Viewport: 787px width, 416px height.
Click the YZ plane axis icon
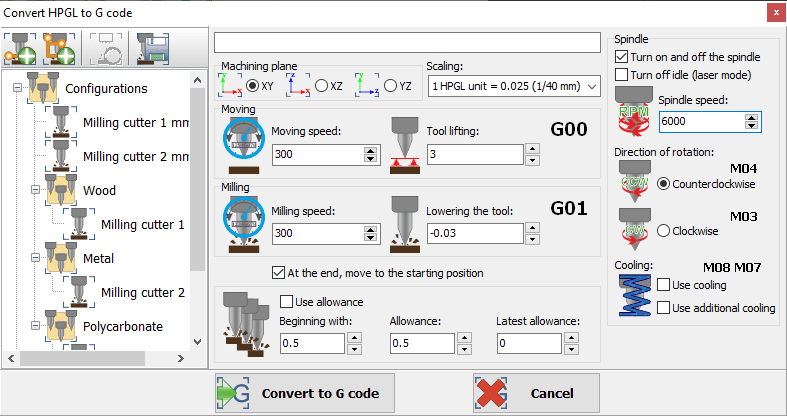pyautogui.click(x=367, y=85)
